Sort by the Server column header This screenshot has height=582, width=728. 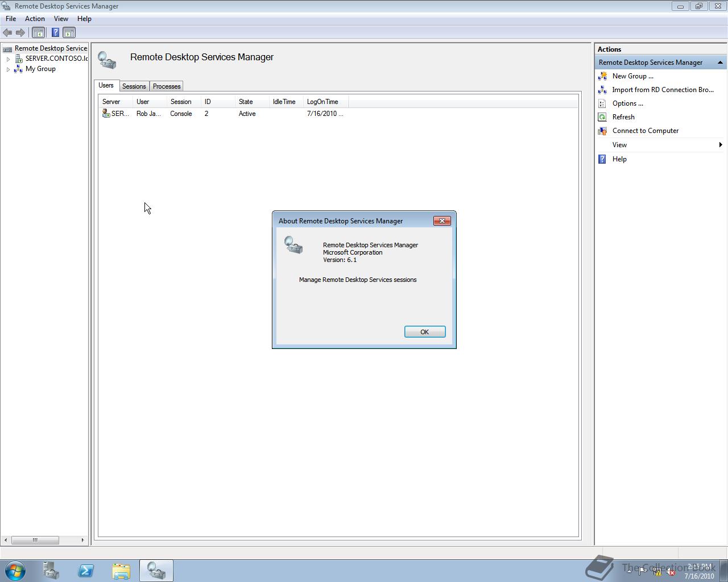116,102
